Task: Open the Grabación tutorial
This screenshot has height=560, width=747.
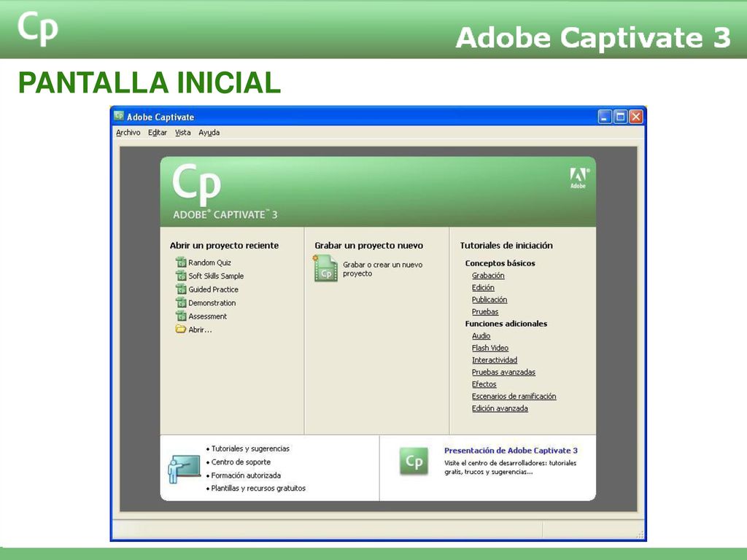Action: [x=488, y=275]
